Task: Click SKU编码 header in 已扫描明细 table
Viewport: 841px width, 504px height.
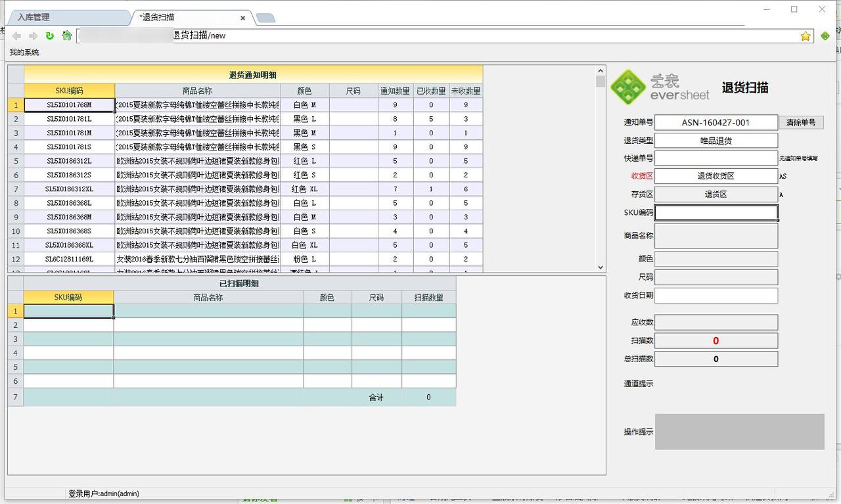Action: click(x=68, y=298)
